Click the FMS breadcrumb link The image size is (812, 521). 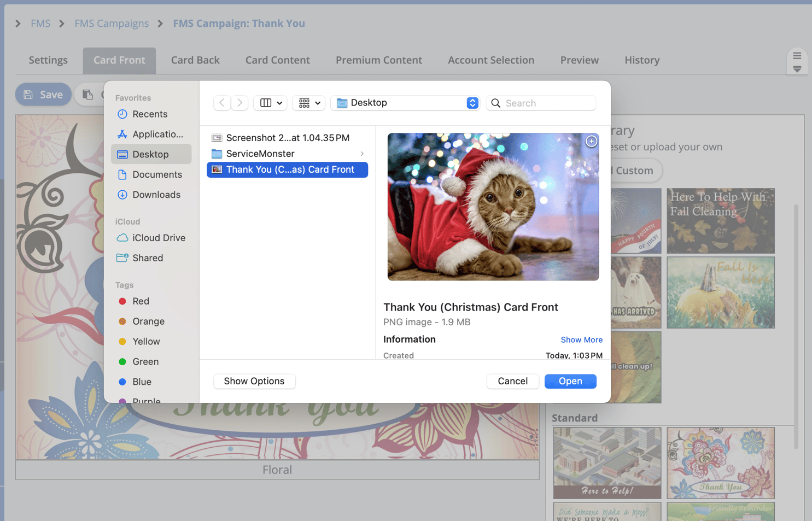pos(40,24)
